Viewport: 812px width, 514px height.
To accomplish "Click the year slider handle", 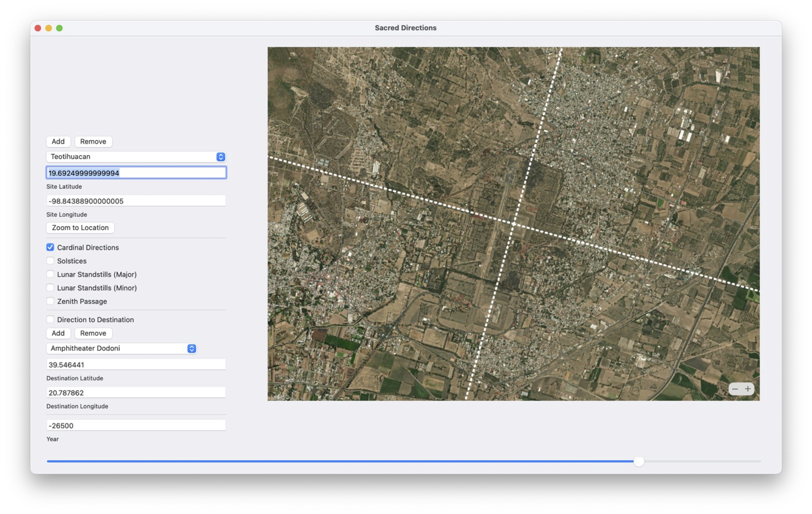I will pos(639,461).
